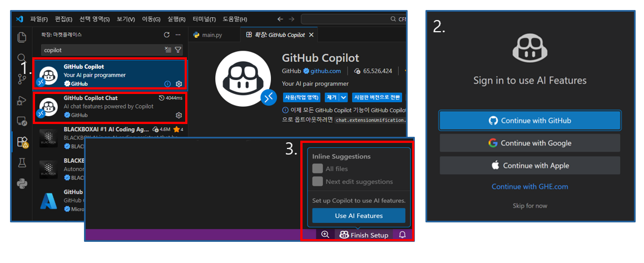Open the Testing flask icon

[22, 162]
